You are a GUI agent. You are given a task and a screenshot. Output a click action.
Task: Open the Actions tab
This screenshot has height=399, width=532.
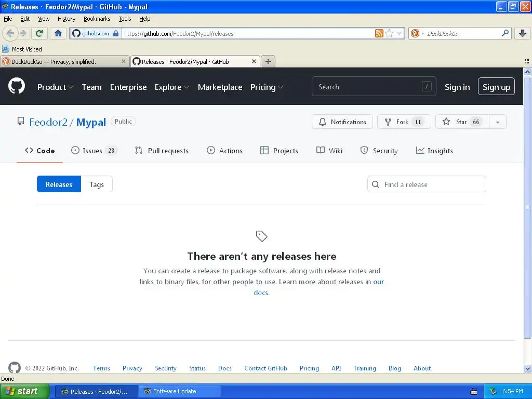click(224, 151)
